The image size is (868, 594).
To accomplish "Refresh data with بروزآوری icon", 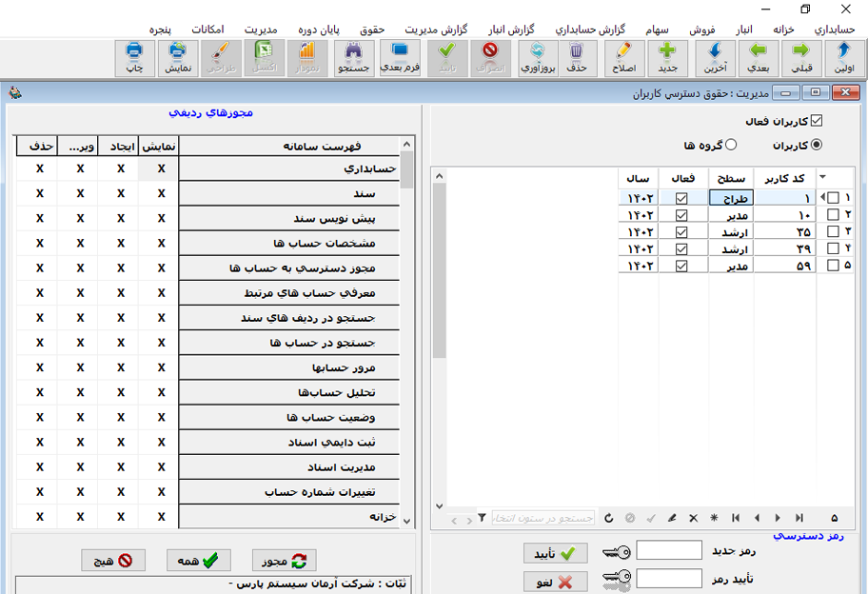I will [538, 57].
